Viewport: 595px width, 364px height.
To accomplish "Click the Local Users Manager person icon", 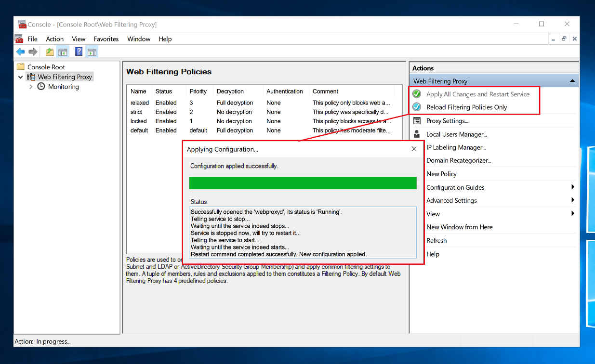I will (x=417, y=134).
